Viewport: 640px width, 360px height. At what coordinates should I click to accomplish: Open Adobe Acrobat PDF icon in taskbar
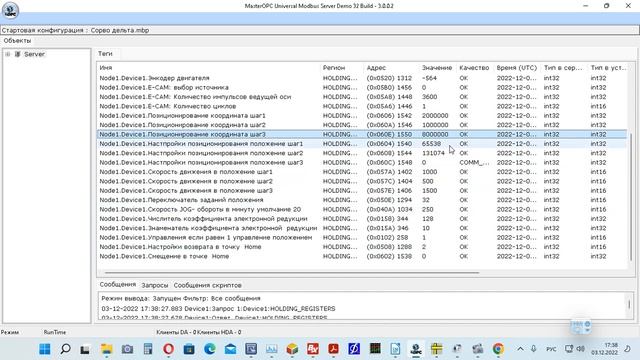(333, 349)
